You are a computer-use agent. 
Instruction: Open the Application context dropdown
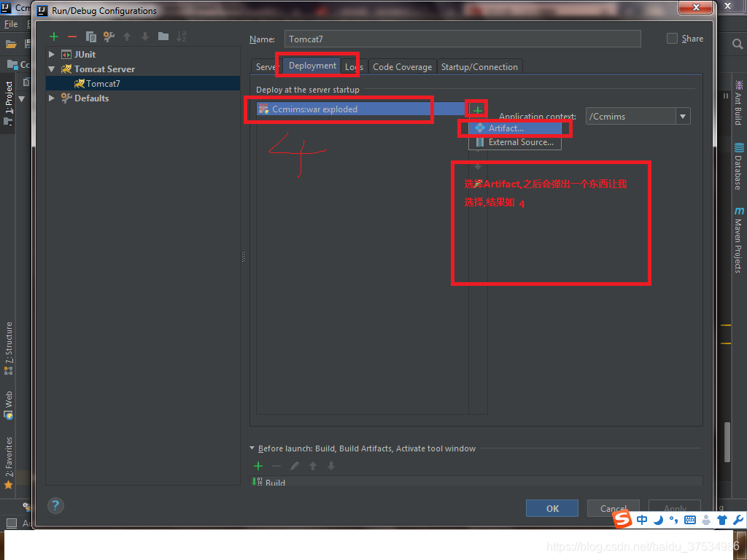(683, 116)
